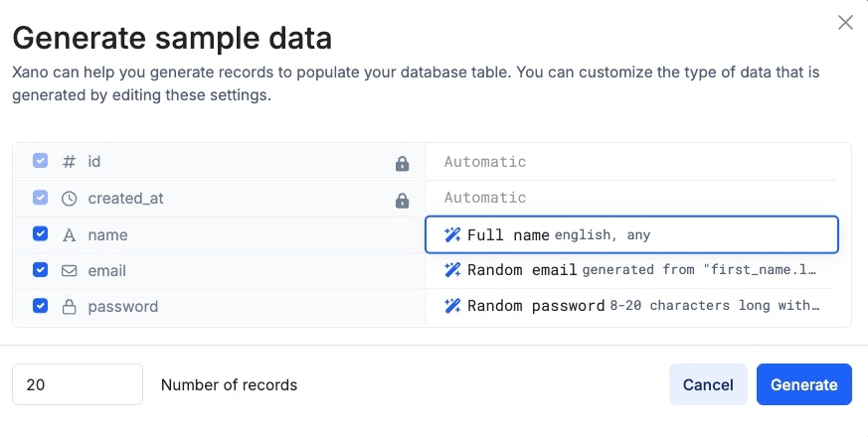Click the envelope icon beside email
868x437 pixels.
coord(69,270)
